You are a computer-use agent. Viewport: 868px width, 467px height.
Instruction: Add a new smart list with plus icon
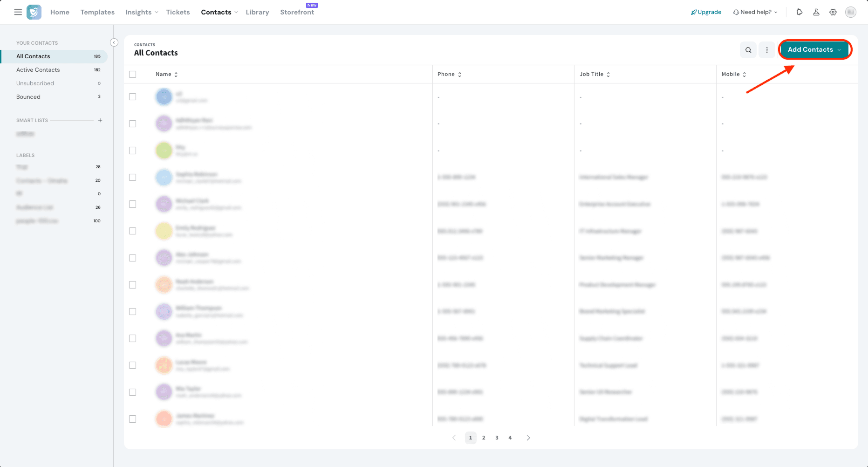coord(100,120)
